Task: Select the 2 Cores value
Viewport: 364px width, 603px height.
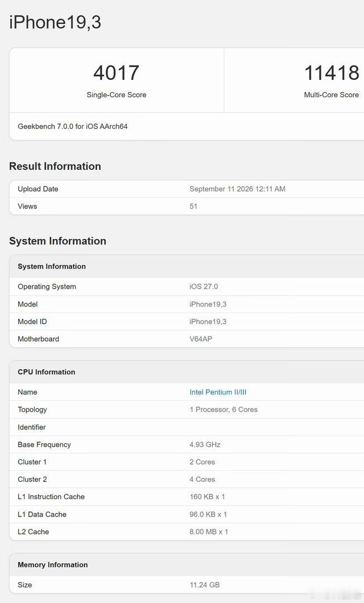Action: click(202, 462)
